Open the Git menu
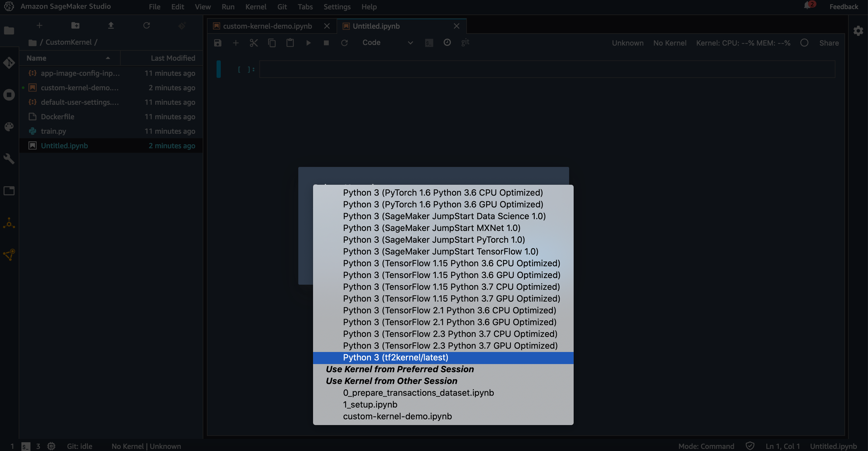This screenshot has width=868, height=451. (x=282, y=7)
